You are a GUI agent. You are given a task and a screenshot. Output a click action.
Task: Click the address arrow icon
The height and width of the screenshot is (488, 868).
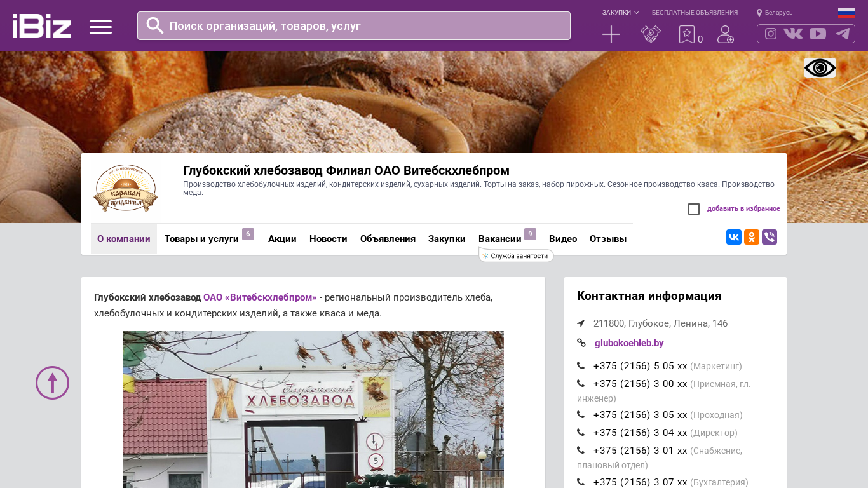click(581, 323)
